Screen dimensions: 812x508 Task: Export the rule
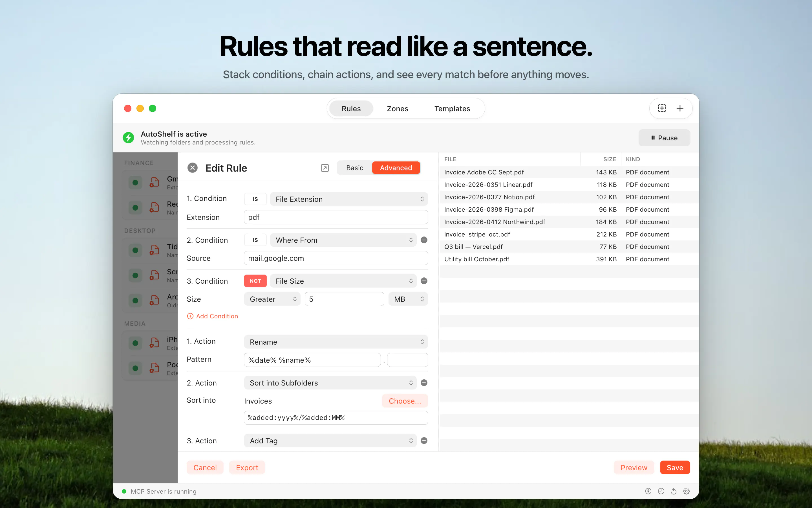(247, 467)
